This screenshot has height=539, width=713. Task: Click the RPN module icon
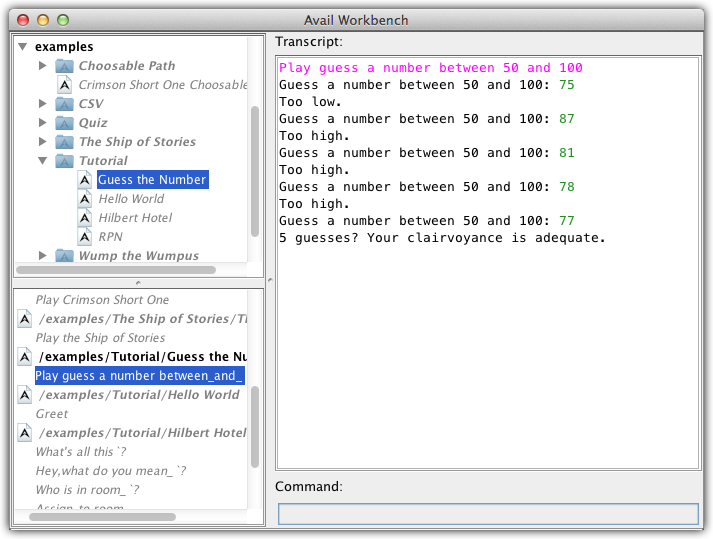point(85,237)
